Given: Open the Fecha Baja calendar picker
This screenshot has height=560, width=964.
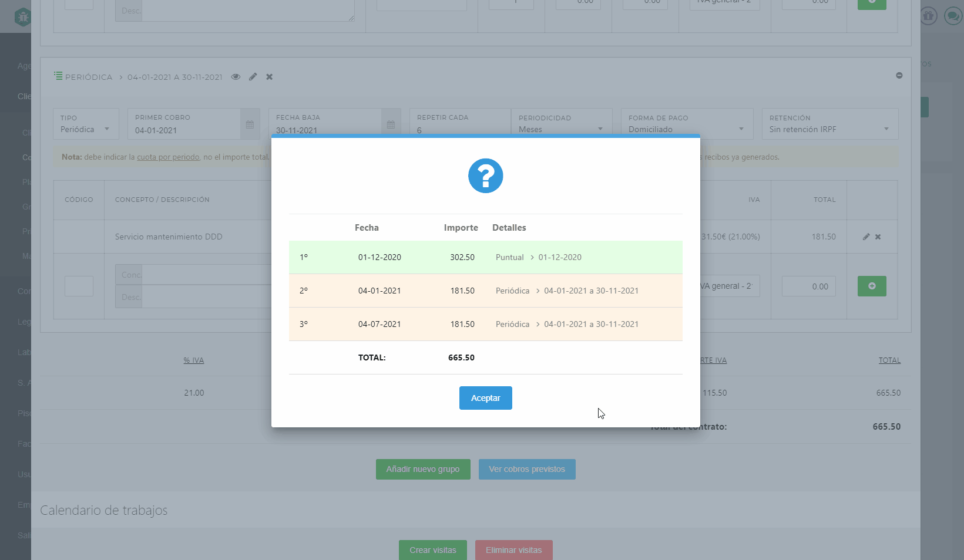Looking at the screenshot, I should [391, 124].
